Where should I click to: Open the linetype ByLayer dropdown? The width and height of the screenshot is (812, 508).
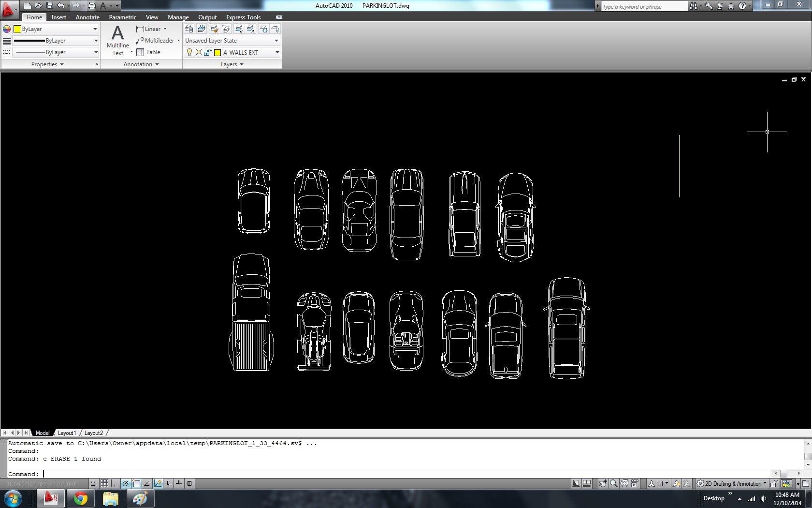[x=56, y=52]
